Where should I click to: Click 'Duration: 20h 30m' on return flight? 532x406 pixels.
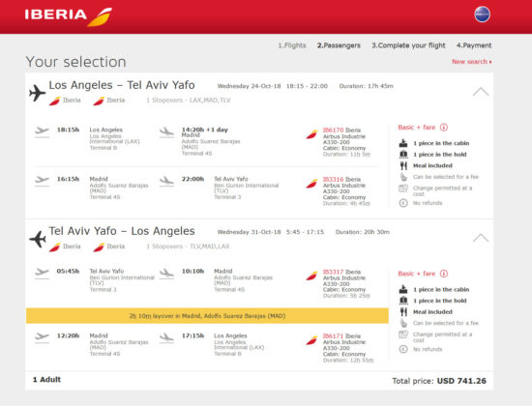pyautogui.click(x=363, y=232)
